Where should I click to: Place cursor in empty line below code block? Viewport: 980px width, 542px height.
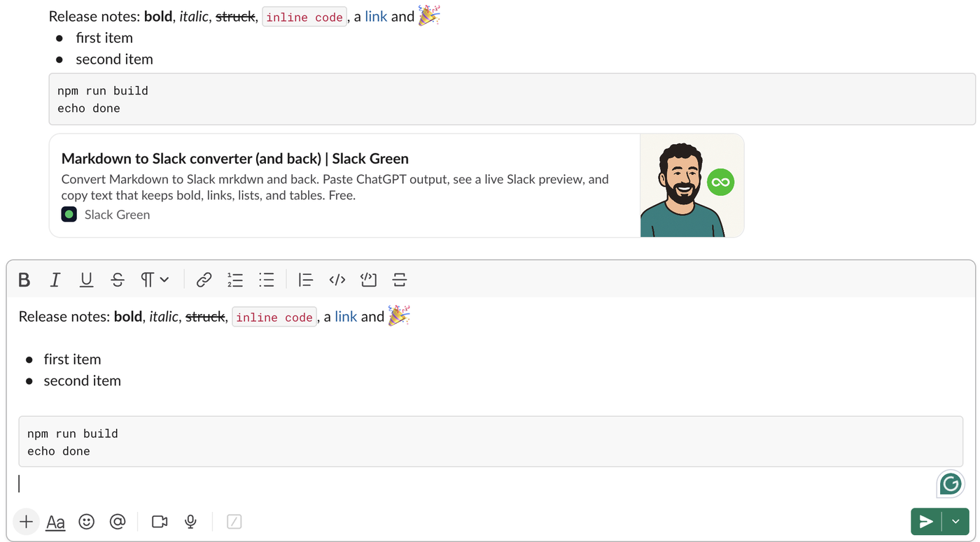(x=476, y=484)
